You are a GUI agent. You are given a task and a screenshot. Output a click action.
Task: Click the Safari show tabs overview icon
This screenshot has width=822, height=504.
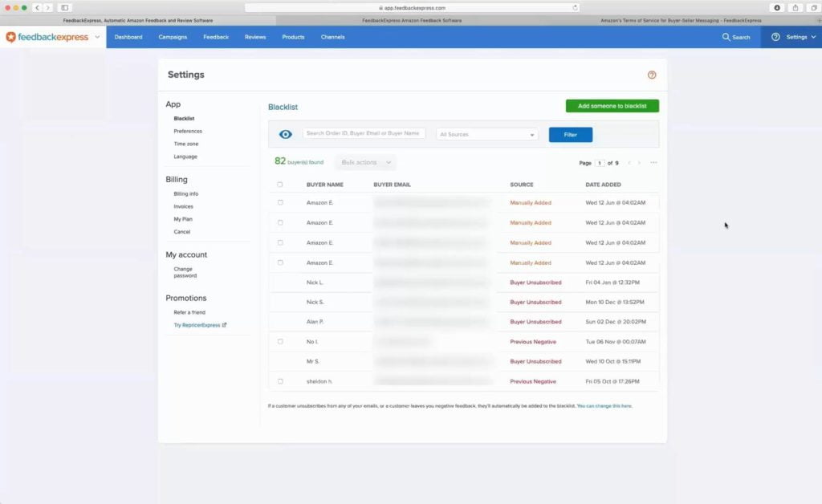tap(814, 8)
